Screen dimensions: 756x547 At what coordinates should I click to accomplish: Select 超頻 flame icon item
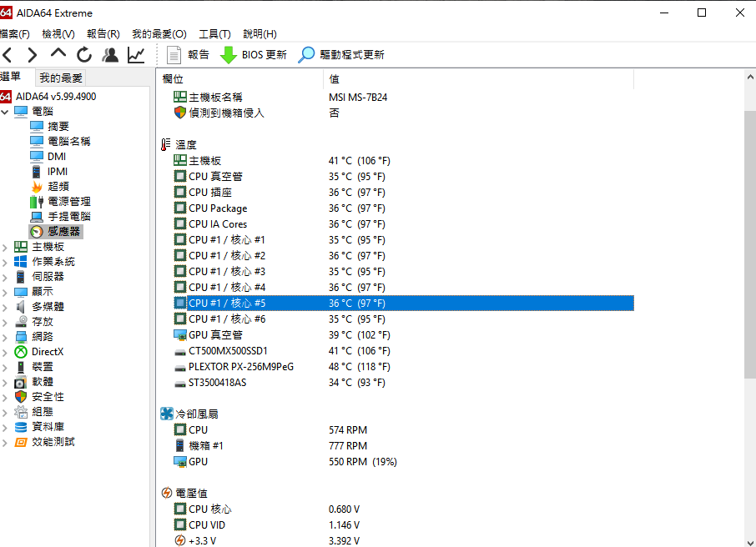coord(37,187)
